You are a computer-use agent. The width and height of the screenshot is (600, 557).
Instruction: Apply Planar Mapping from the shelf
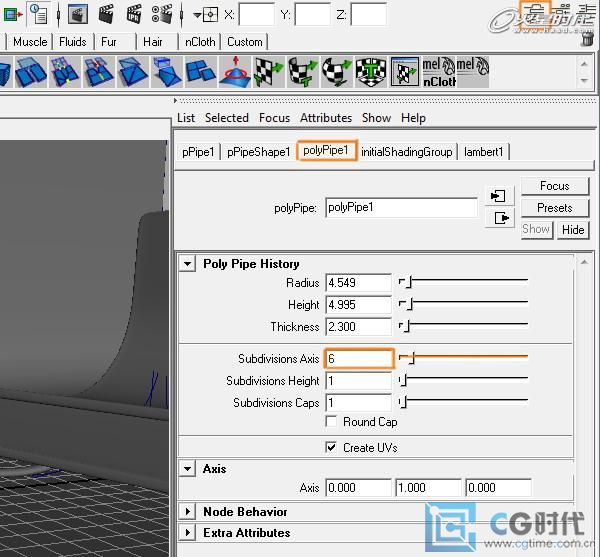(x=269, y=72)
